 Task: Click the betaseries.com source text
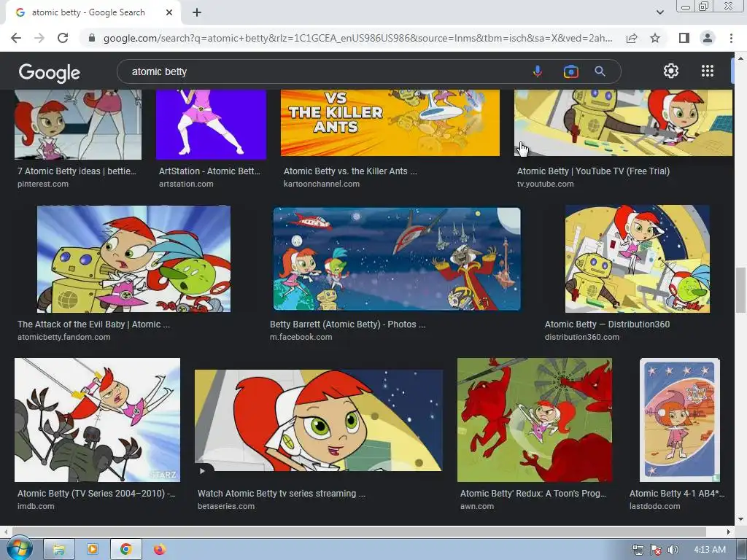click(226, 506)
